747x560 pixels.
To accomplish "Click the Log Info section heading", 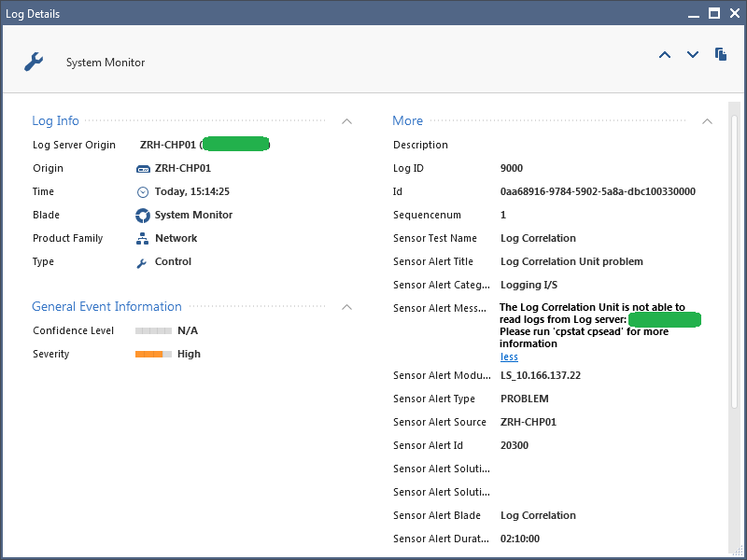I will pyautogui.click(x=55, y=121).
